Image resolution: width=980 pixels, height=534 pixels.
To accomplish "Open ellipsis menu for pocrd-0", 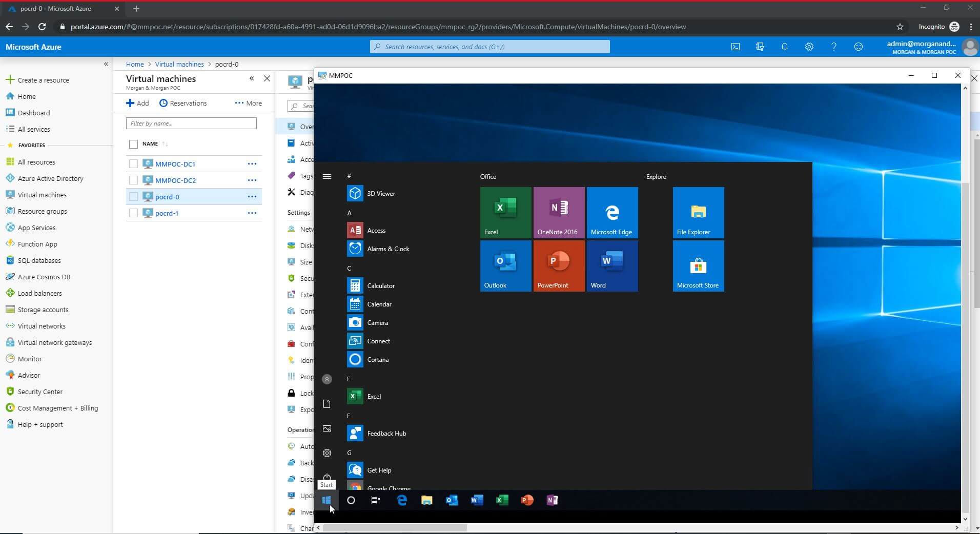I will click(x=252, y=197).
